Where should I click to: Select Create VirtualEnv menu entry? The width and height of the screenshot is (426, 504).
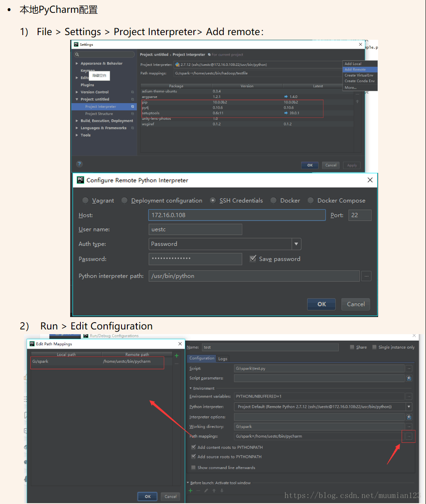[359, 75]
